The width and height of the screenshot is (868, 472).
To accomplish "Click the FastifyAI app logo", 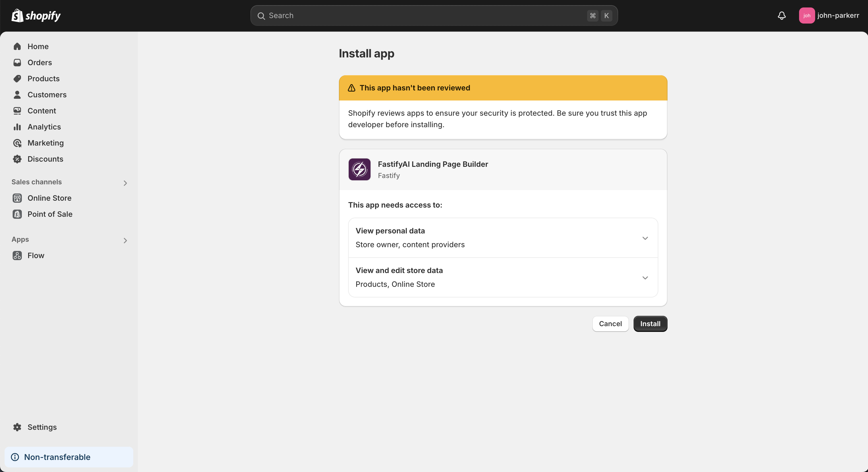I will [360, 169].
